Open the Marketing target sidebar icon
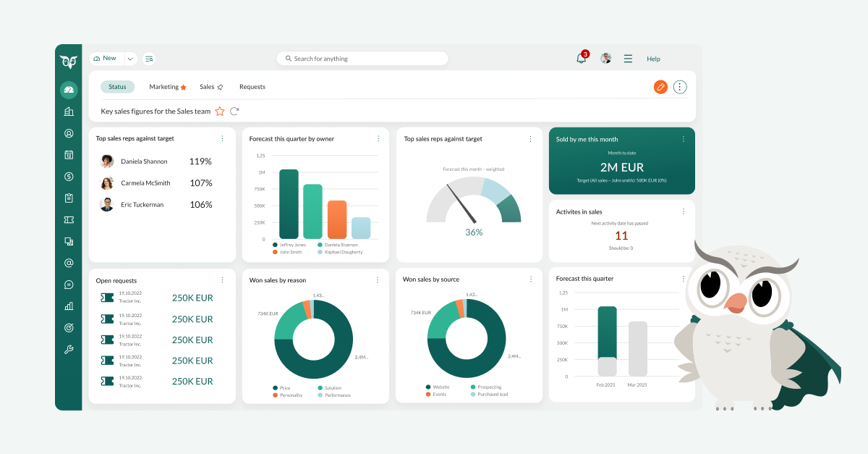The height and width of the screenshot is (454, 868). [x=69, y=327]
